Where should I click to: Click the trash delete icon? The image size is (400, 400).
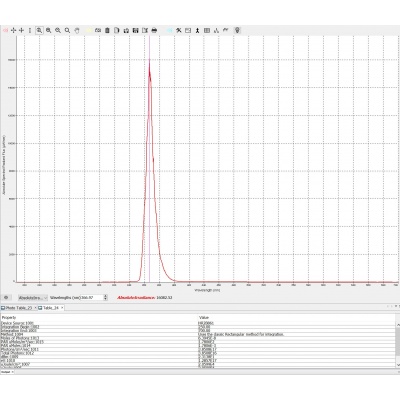[107, 30]
